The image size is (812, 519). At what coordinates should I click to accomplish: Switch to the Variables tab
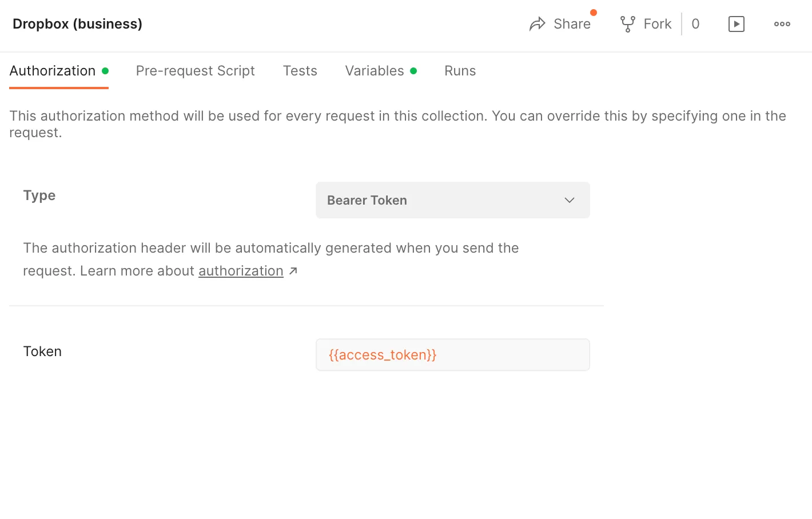[x=381, y=71]
